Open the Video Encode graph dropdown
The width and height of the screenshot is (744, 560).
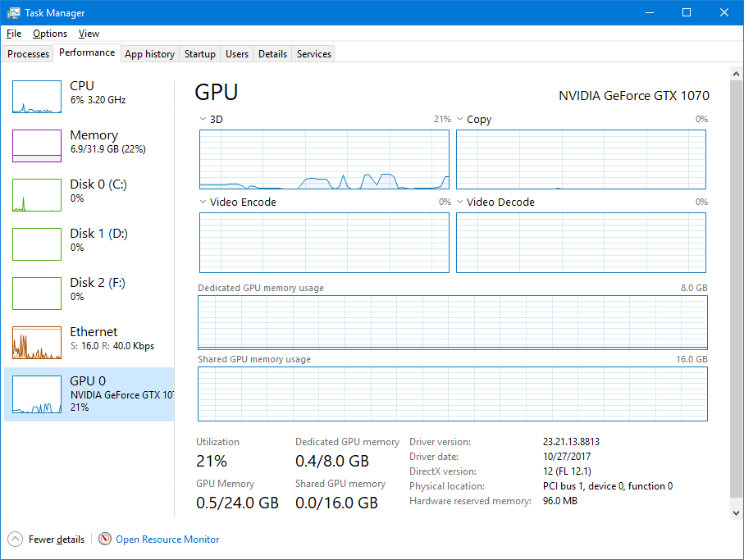coord(203,202)
